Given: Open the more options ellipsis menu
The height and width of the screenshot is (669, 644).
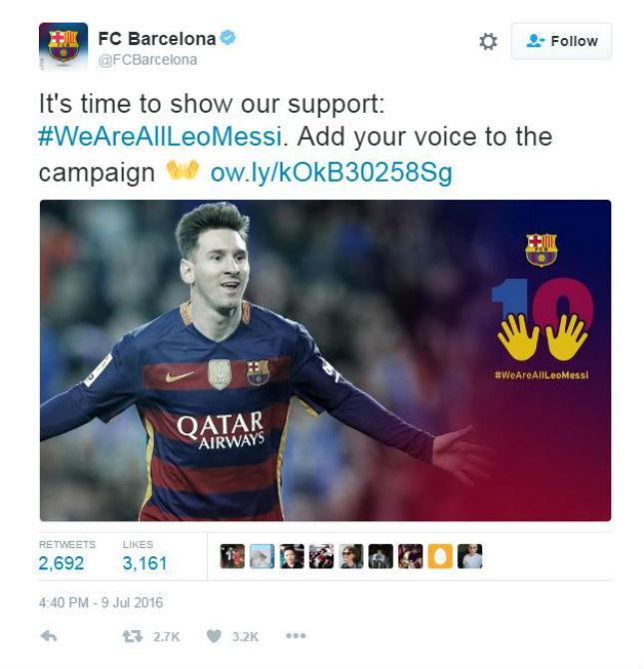Looking at the screenshot, I should pos(296,636).
